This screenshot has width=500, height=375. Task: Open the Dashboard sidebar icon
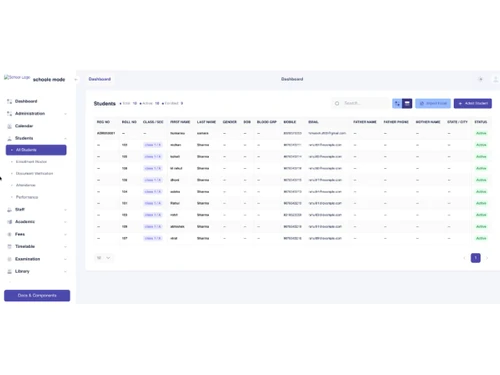[9, 101]
